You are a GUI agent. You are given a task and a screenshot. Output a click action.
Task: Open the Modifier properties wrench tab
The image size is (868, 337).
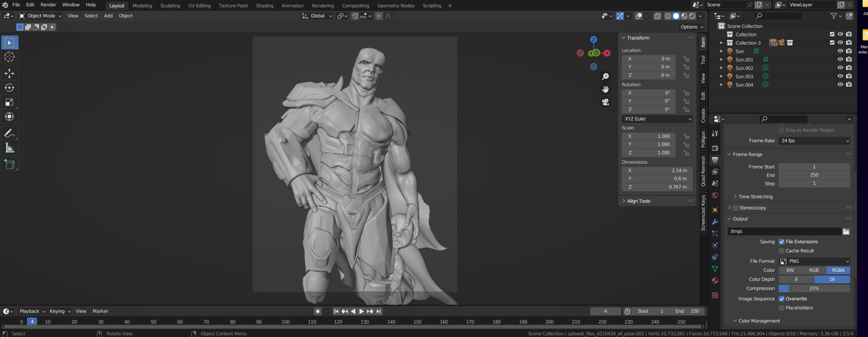click(x=715, y=222)
